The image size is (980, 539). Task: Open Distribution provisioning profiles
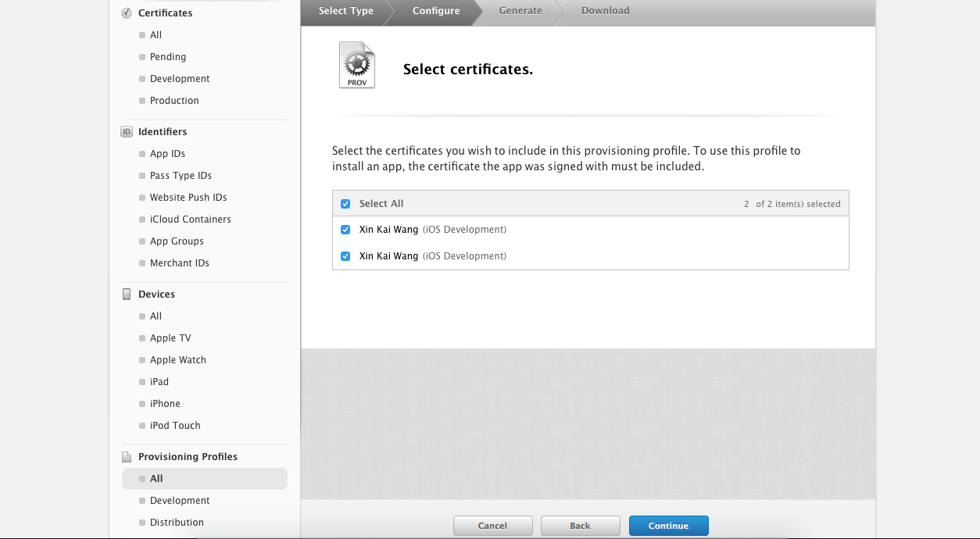click(177, 523)
